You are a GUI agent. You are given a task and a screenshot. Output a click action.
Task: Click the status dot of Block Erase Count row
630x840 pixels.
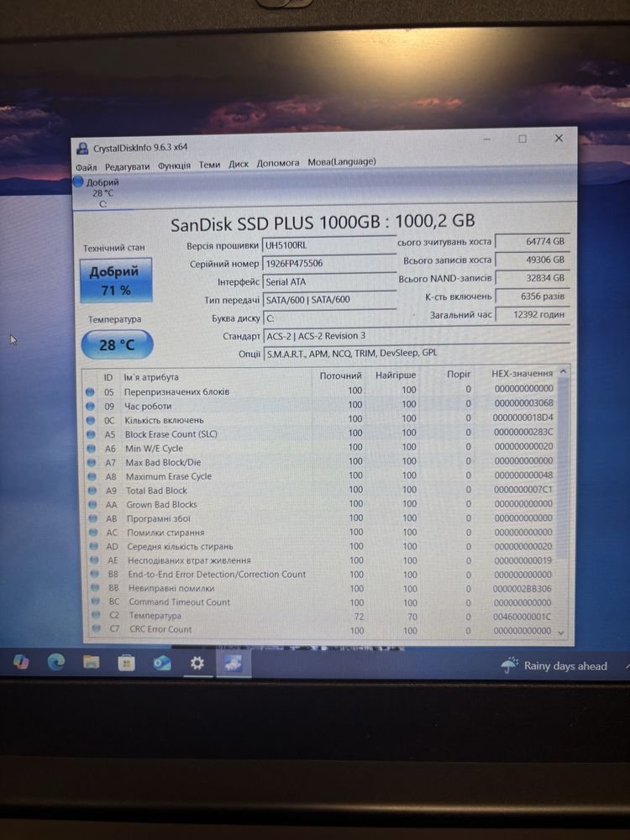(91, 434)
